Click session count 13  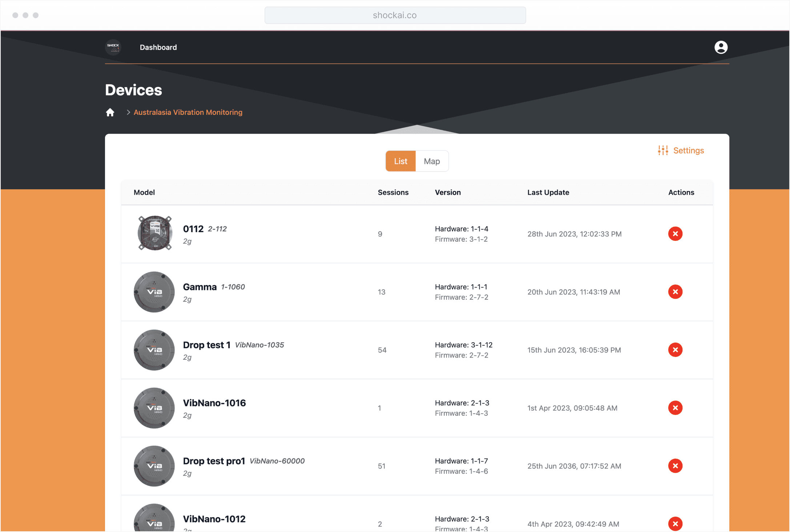click(x=382, y=292)
